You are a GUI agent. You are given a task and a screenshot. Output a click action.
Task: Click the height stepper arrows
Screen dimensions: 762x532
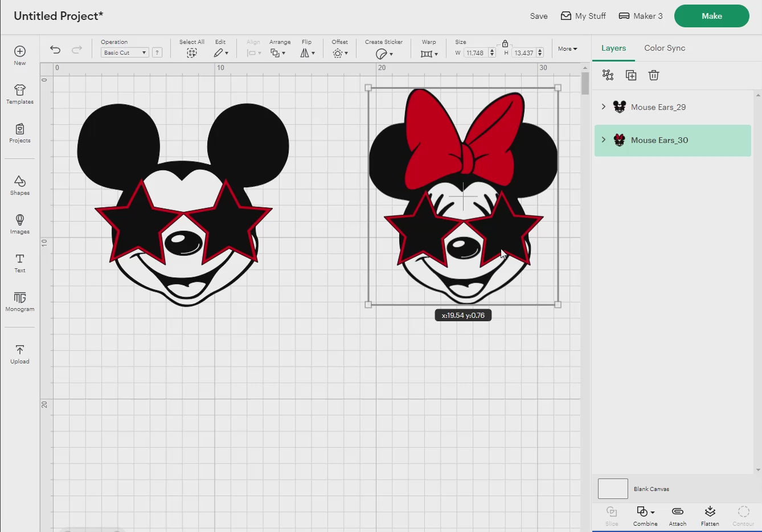540,52
